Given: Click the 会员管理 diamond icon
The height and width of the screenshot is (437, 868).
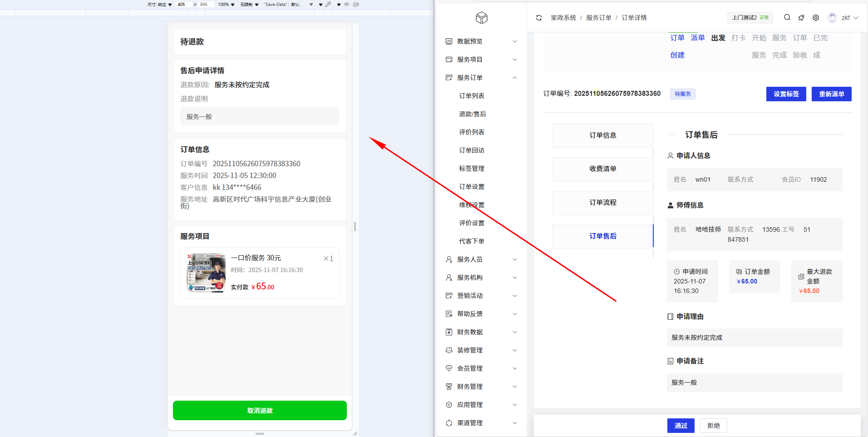Looking at the screenshot, I should pyautogui.click(x=449, y=368).
